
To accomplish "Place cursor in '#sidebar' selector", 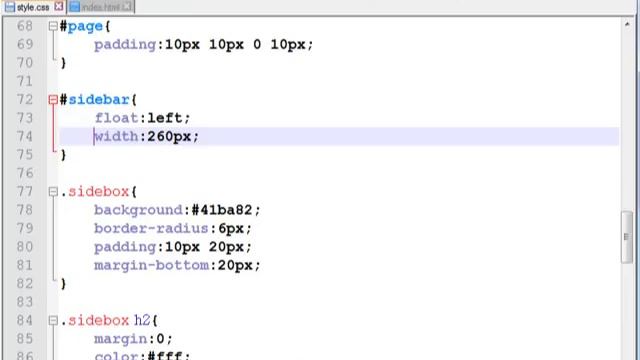I will point(95,100).
